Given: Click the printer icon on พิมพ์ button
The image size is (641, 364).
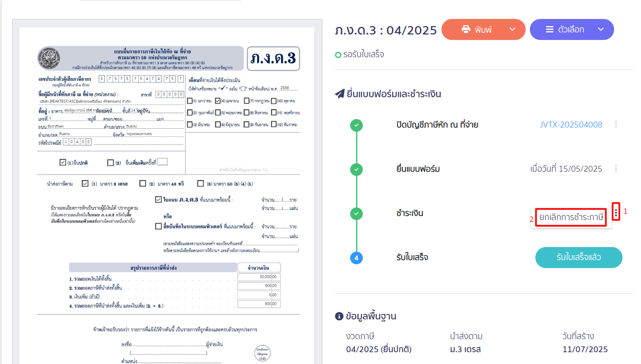Looking at the screenshot, I should pyautogui.click(x=466, y=29).
